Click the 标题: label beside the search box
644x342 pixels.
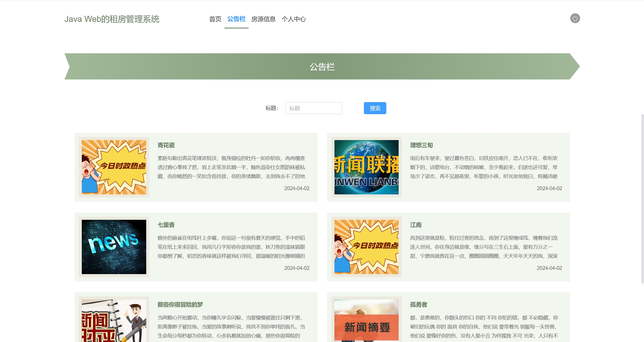point(272,108)
